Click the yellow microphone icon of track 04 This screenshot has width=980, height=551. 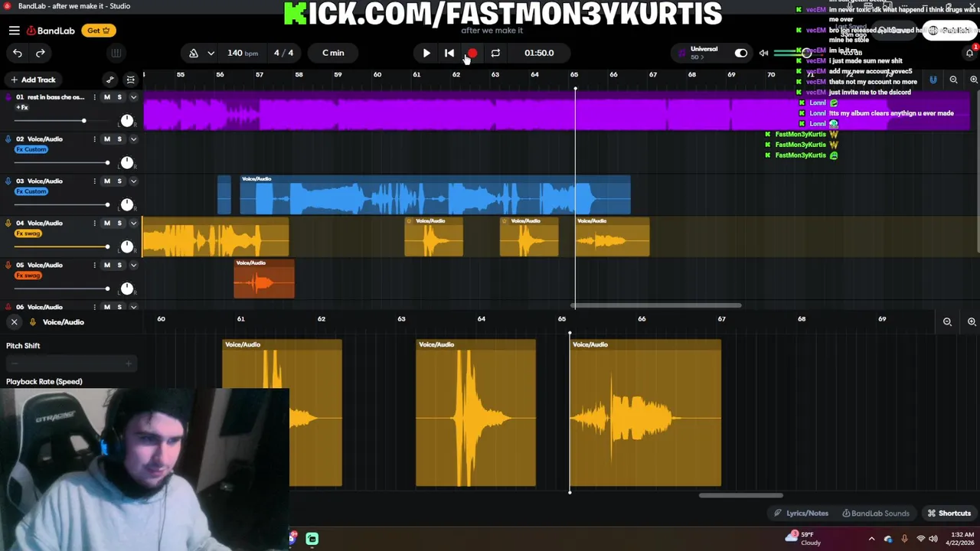coord(8,223)
